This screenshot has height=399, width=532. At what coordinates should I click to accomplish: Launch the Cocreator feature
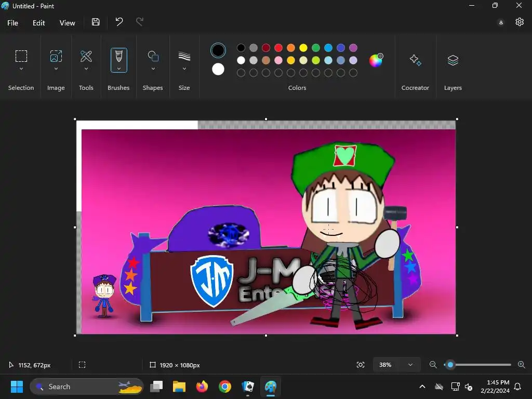415,60
